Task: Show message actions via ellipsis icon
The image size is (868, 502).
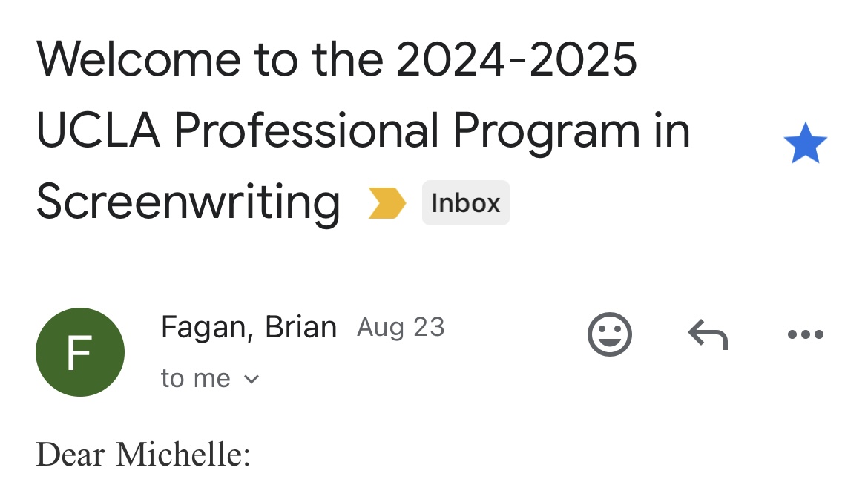Action: click(x=805, y=334)
